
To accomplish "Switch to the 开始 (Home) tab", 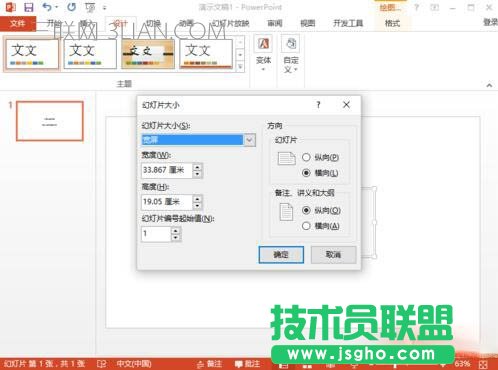I will [x=54, y=23].
